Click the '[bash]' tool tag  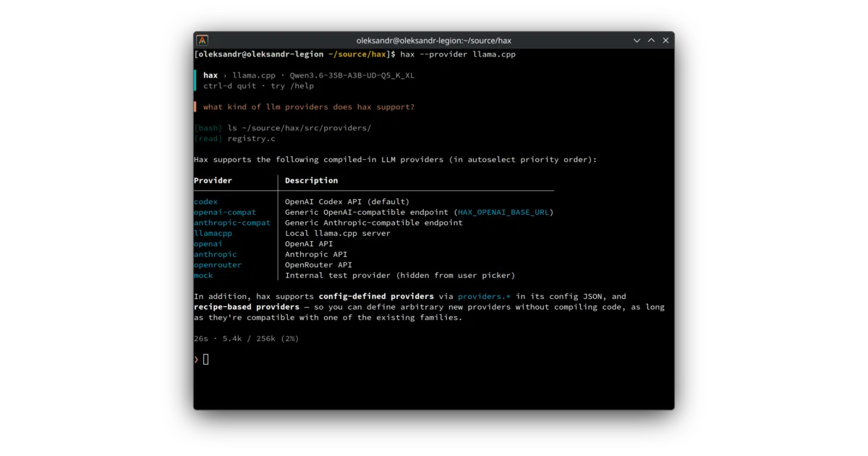(208, 128)
